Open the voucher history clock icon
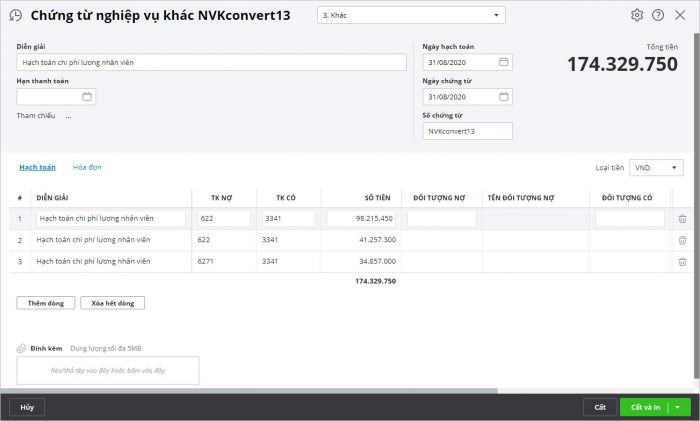 [x=16, y=15]
